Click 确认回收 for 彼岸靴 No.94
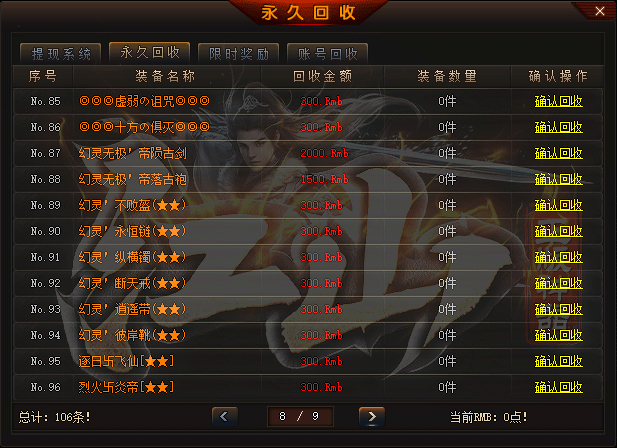This screenshot has width=617, height=448. tap(558, 335)
